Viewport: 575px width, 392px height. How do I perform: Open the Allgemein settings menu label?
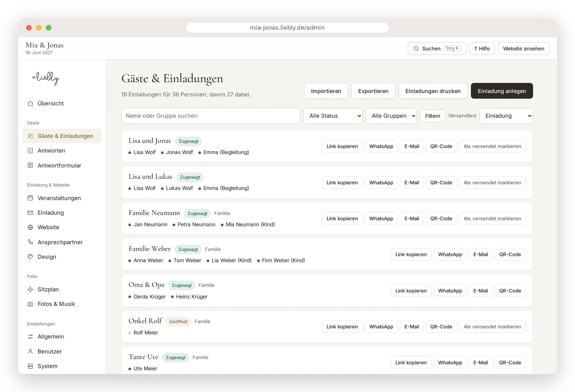coord(51,336)
